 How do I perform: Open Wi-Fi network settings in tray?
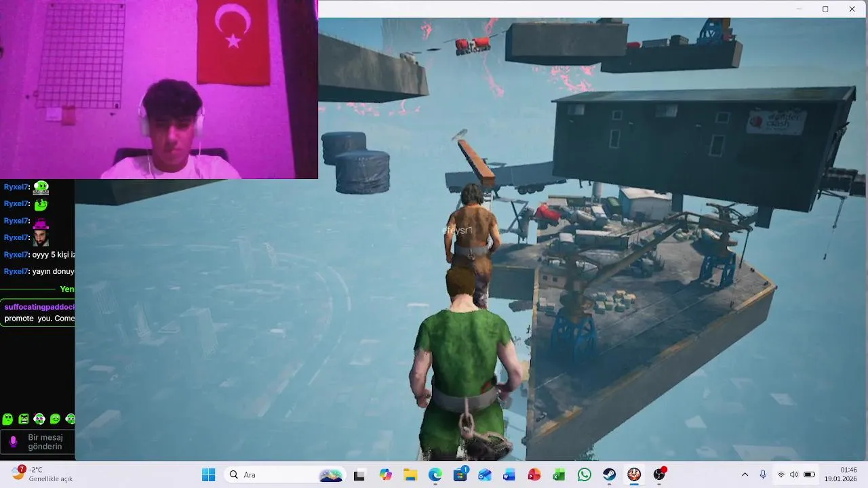click(781, 474)
